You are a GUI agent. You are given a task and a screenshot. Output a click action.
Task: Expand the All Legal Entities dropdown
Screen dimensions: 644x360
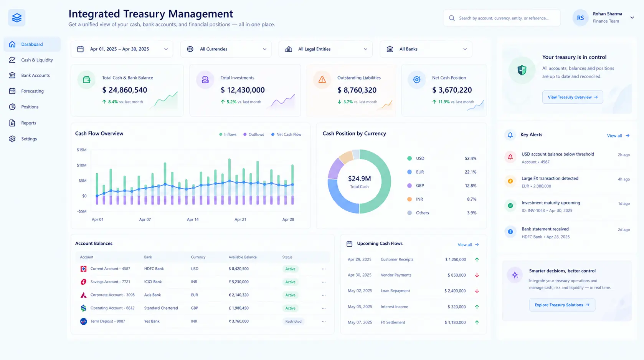pyautogui.click(x=325, y=49)
